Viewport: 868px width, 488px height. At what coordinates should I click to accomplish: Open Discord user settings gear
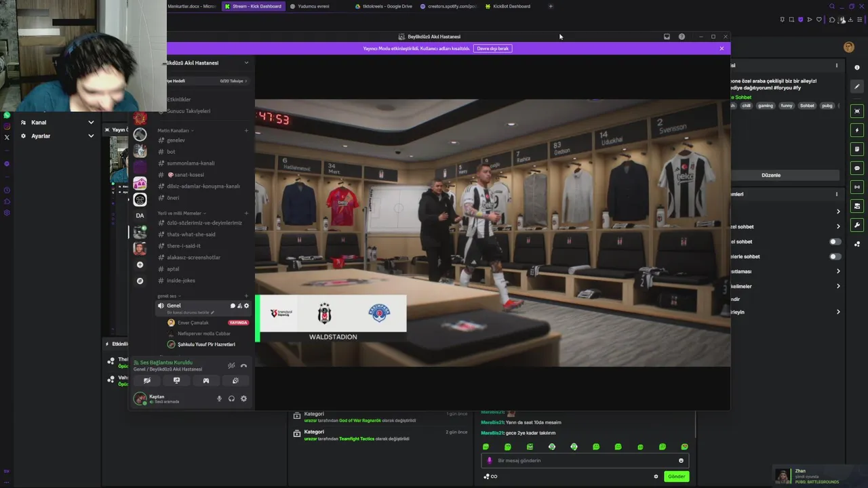(243, 399)
